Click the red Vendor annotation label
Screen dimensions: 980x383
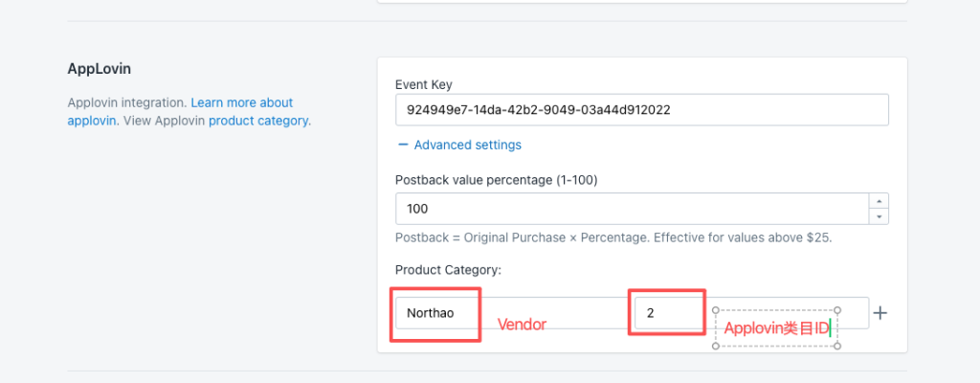522,325
